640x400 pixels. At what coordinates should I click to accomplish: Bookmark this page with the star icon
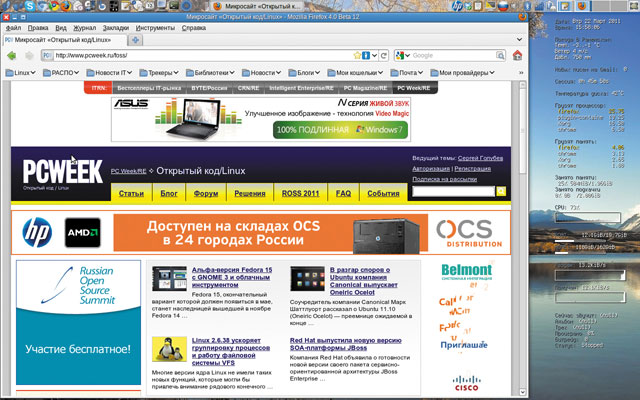(357, 55)
